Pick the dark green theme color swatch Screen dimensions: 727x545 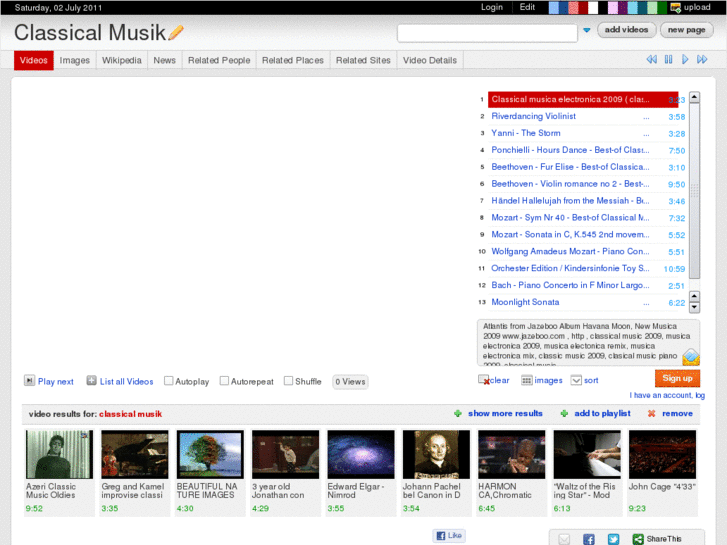(662, 7)
